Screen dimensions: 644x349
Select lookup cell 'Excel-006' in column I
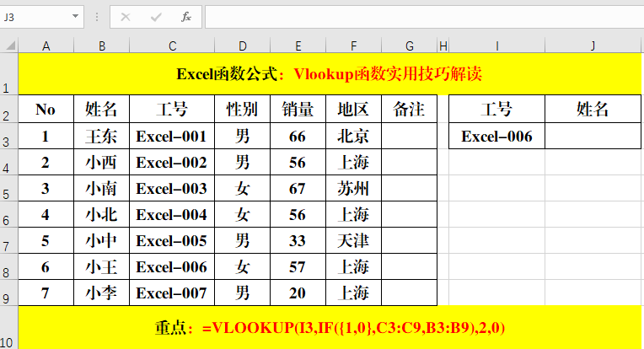[x=497, y=136]
